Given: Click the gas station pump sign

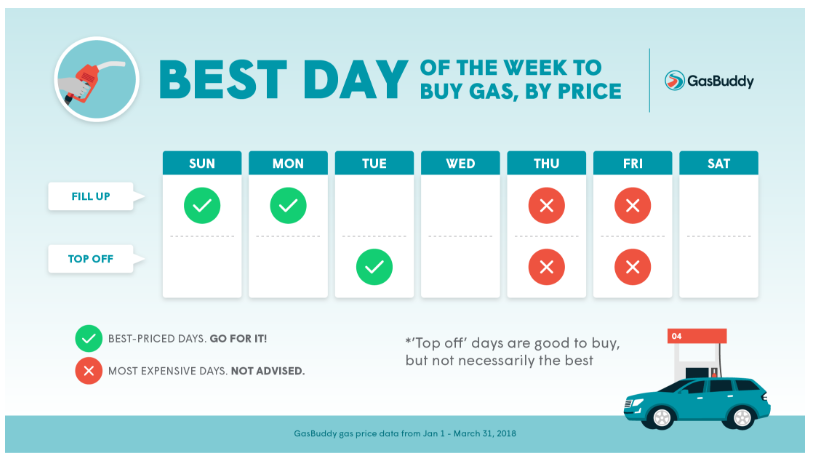Looking at the screenshot, I should tap(697, 336).
